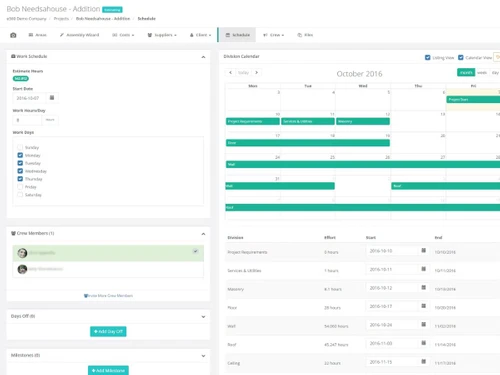Click the Work Hours/Day input field
This screenshot has width=500, height=375.
(27, 120)
